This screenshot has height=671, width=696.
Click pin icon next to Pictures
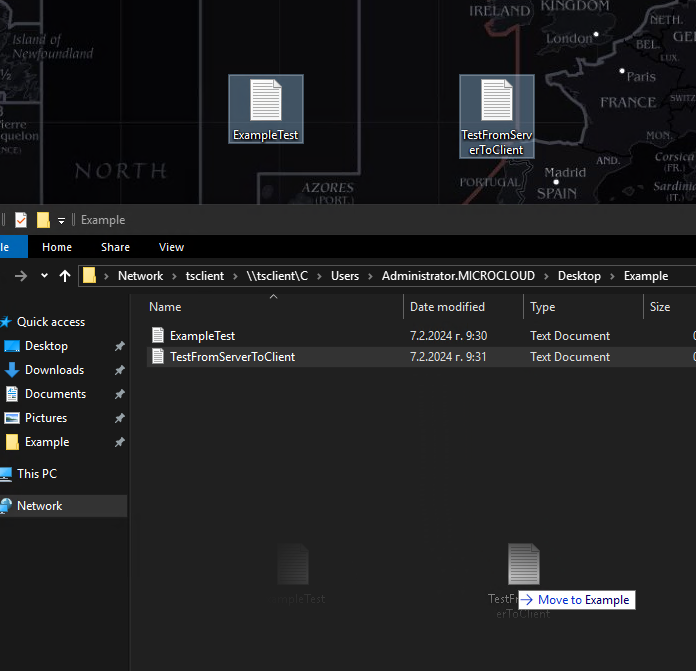[120, 418]
